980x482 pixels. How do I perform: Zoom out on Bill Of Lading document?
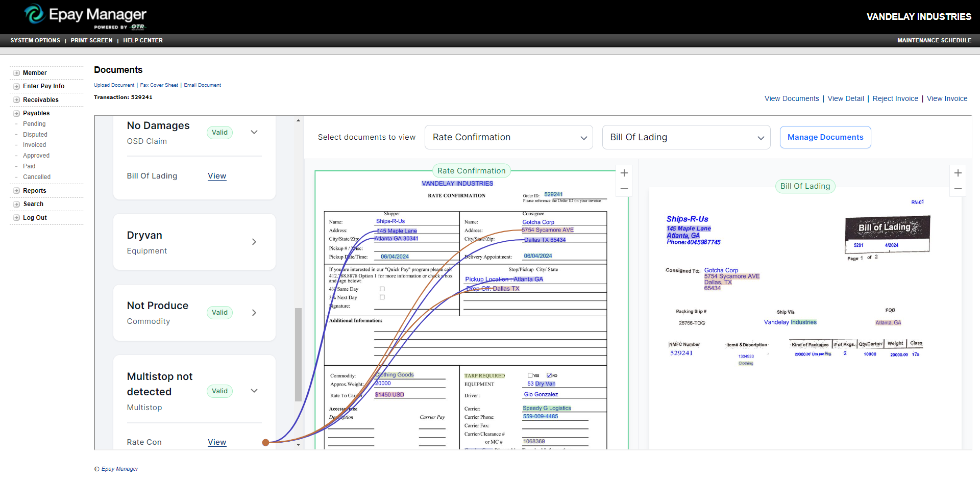[x=958, y=189]
